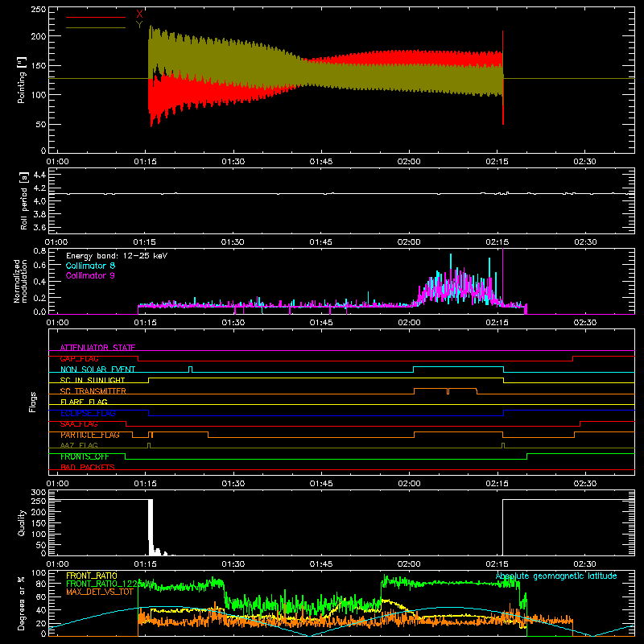Select the Pointing axis title
This screenshot has width=644, height=644.
point(22,80)
